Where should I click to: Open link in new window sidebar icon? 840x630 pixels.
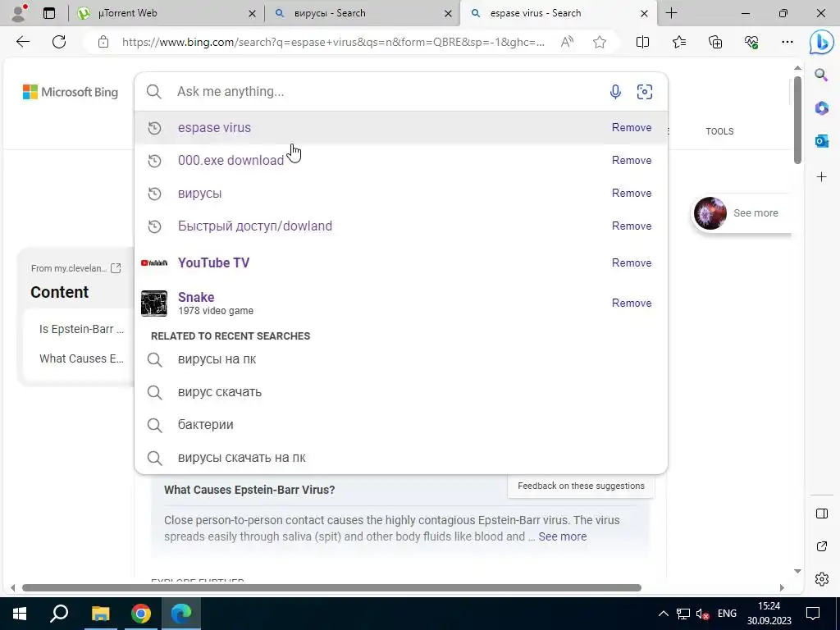tap(821, 546)
